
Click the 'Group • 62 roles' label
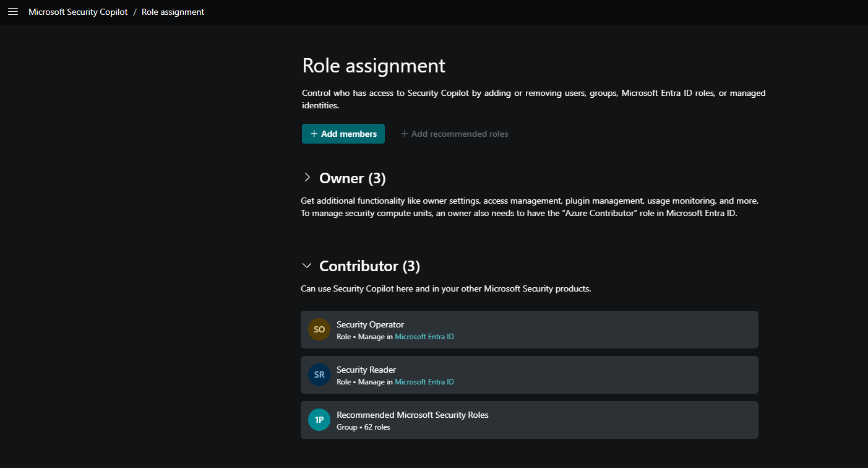coord(363,427)
